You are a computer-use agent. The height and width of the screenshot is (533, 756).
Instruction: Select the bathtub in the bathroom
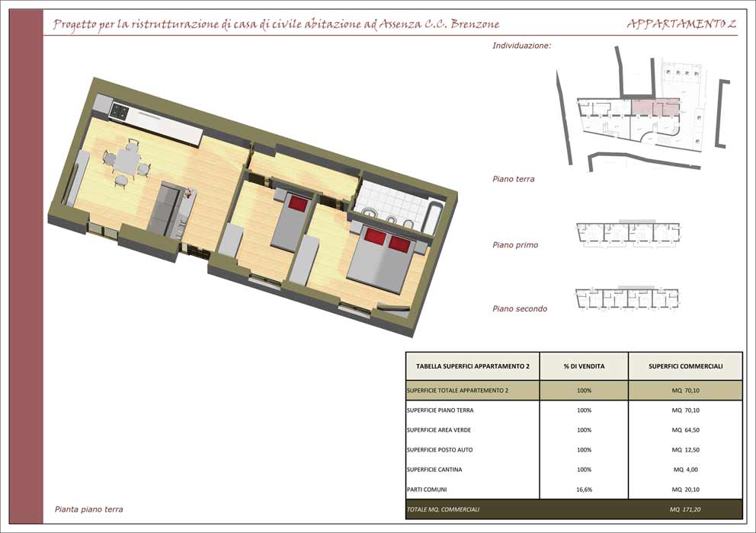tap(433, 219)
